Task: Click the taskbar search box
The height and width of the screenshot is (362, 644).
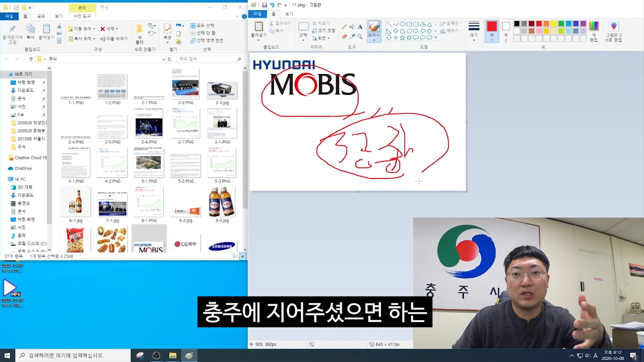Action: click(73, 355)
